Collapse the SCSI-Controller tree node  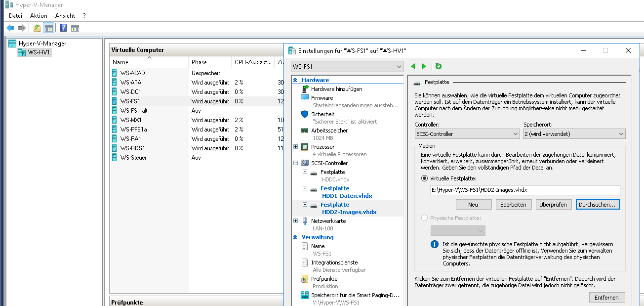(x=296, y=163)
